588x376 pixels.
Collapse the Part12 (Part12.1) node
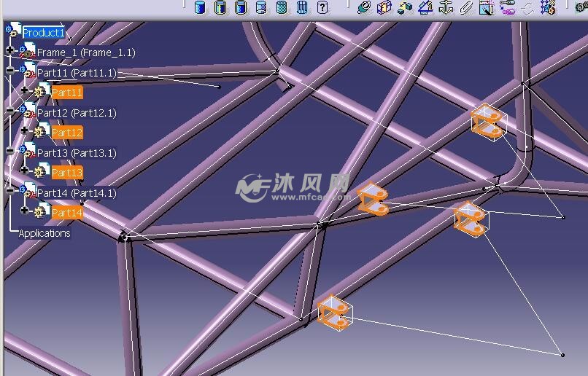coord(10,110)
